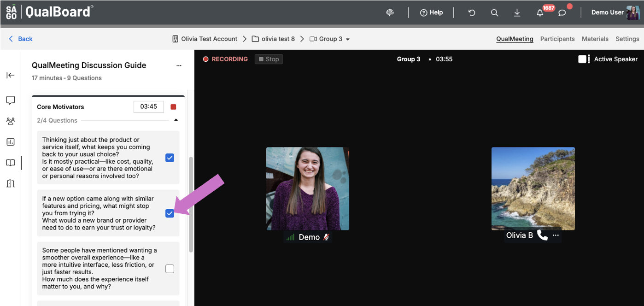This screenshot has height=306, width=644.
Task: Check the 'smoother overall experience' question
Action: click(x=170, y=269)
